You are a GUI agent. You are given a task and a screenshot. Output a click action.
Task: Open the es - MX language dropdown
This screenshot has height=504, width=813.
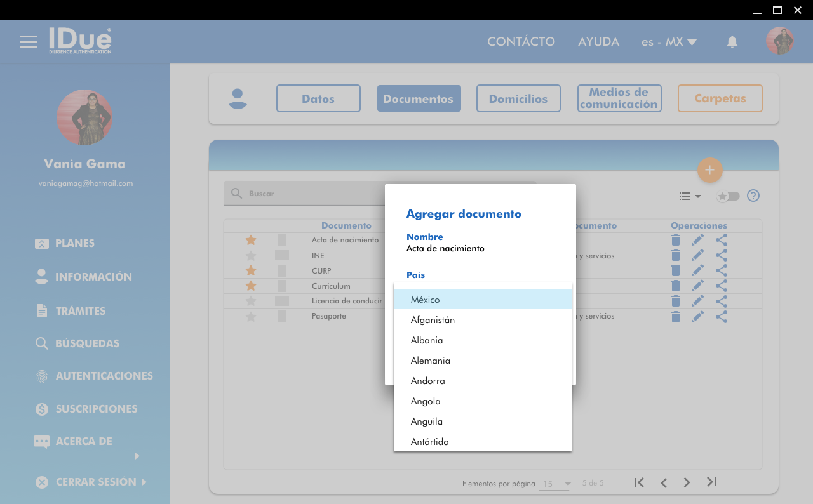[x=669, y=42]
